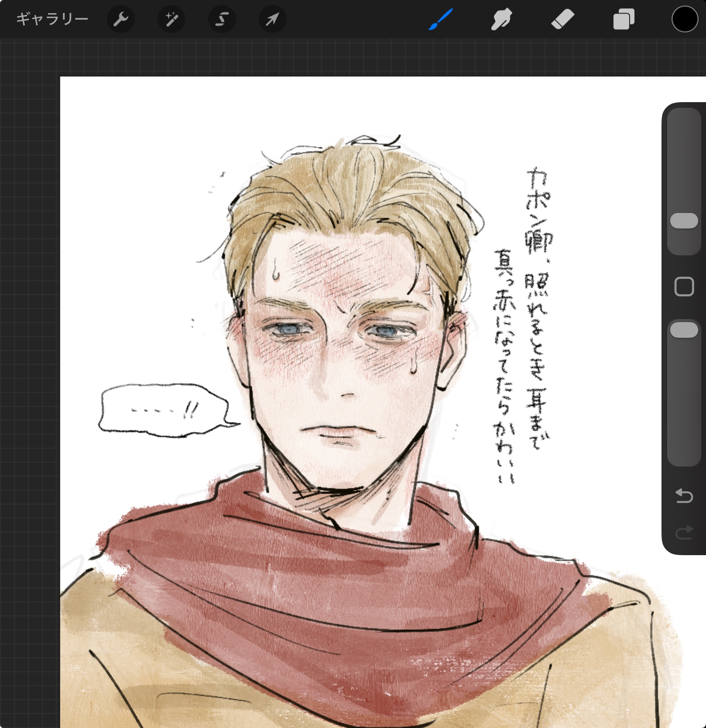706x728 pixels.
Task: Click the brush size slider handle
Action: 684,221
